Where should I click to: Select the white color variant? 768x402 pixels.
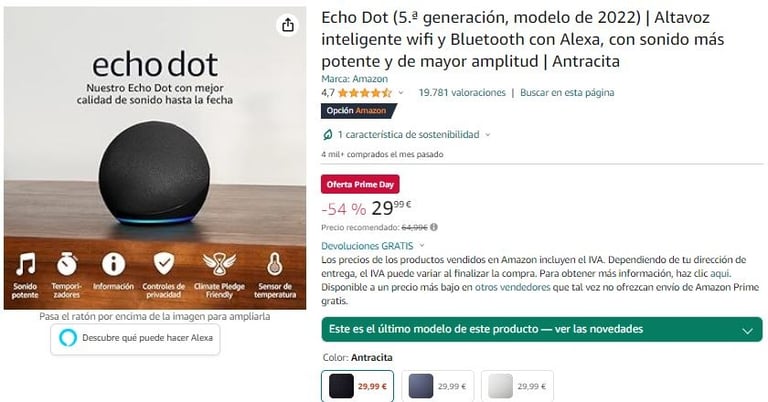tap(517, 386)
